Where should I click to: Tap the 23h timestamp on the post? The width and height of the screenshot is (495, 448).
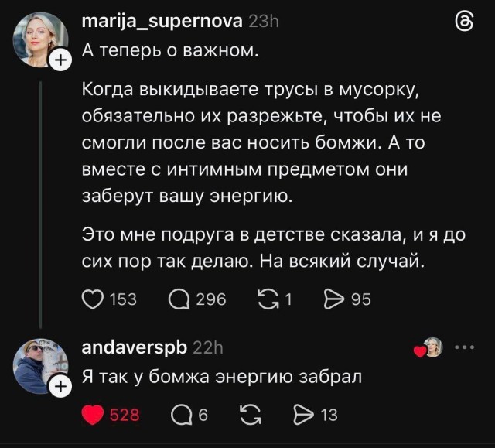point(262,21)
